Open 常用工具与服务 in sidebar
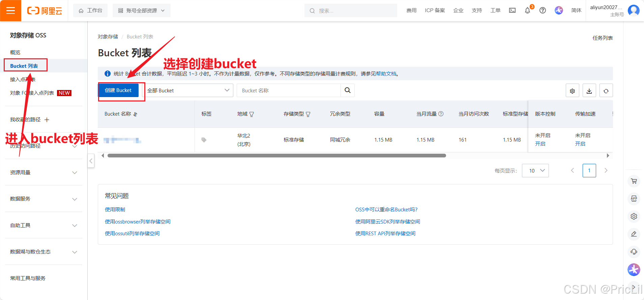 point(28,278)
